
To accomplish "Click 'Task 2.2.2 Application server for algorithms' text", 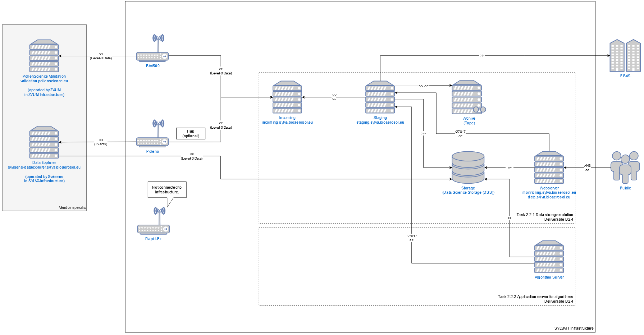I will tap(535, 297).
